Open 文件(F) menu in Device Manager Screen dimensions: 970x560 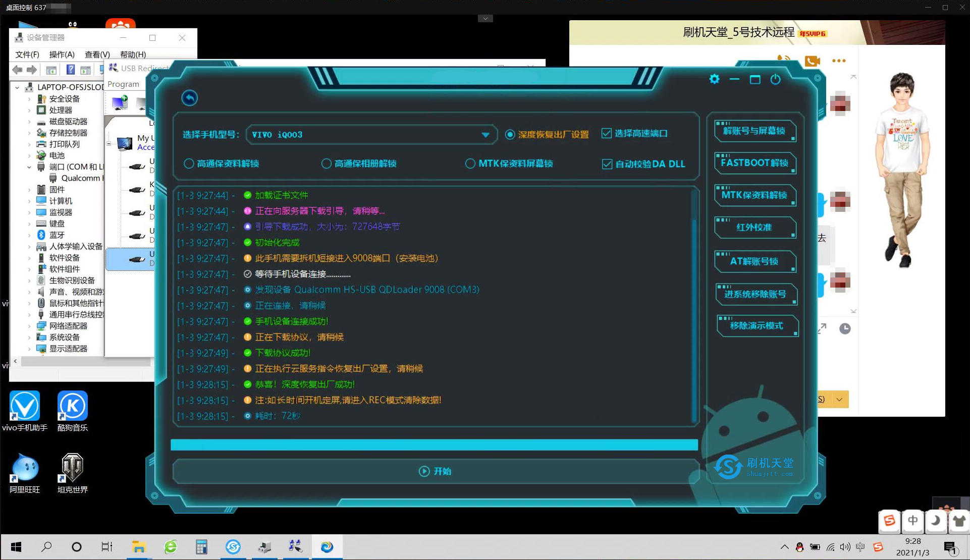tap(27, 54)
